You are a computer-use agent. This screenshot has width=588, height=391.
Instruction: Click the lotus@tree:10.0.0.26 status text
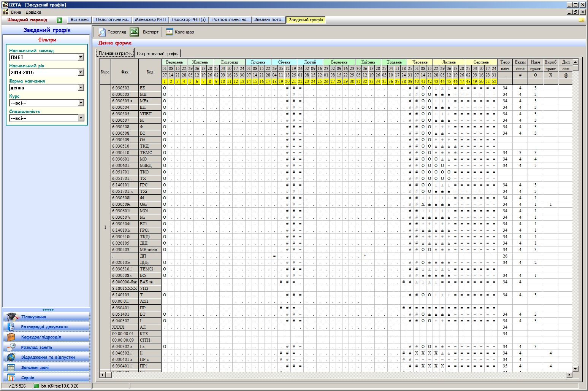coord(59,386)
